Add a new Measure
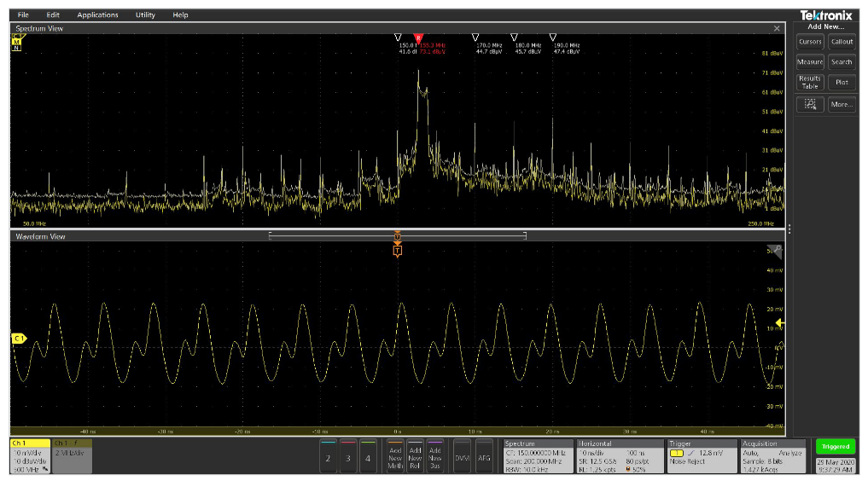 coord(810,62)
